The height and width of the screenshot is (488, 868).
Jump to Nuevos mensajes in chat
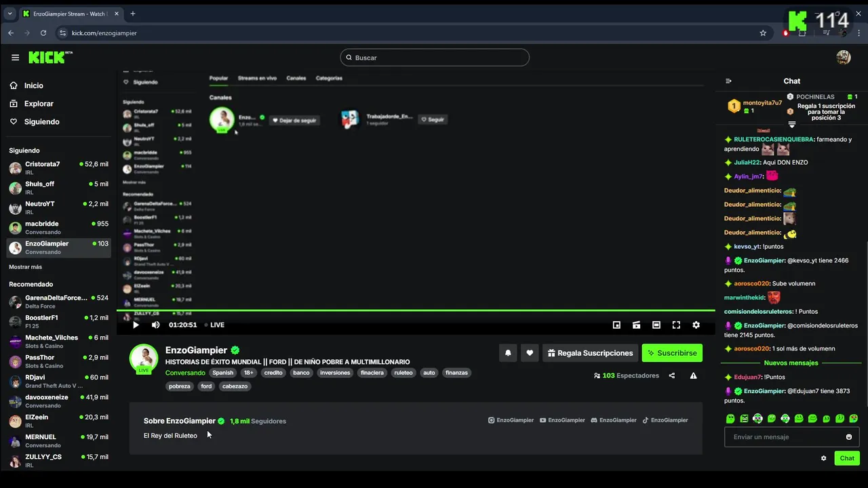click(791, 363)
